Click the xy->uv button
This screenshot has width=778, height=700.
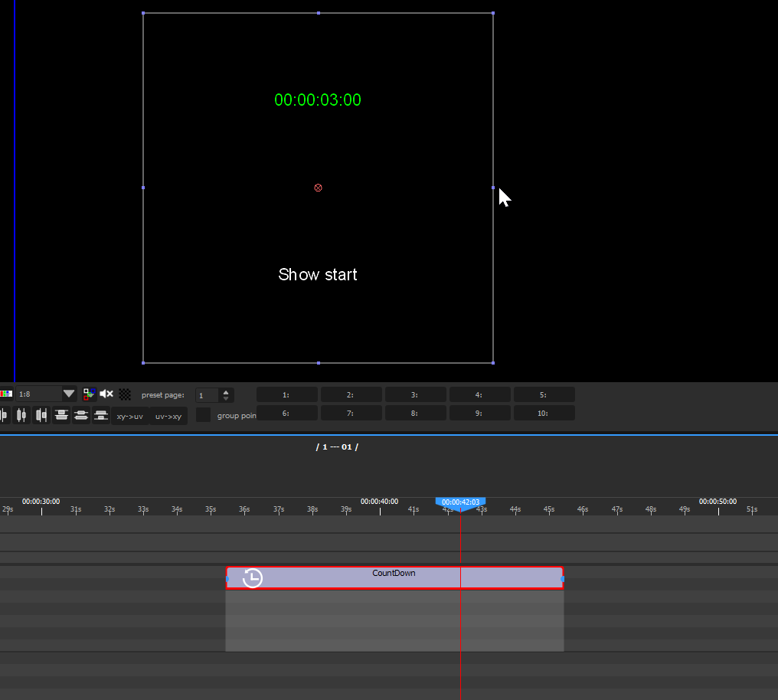click(129, 416)
